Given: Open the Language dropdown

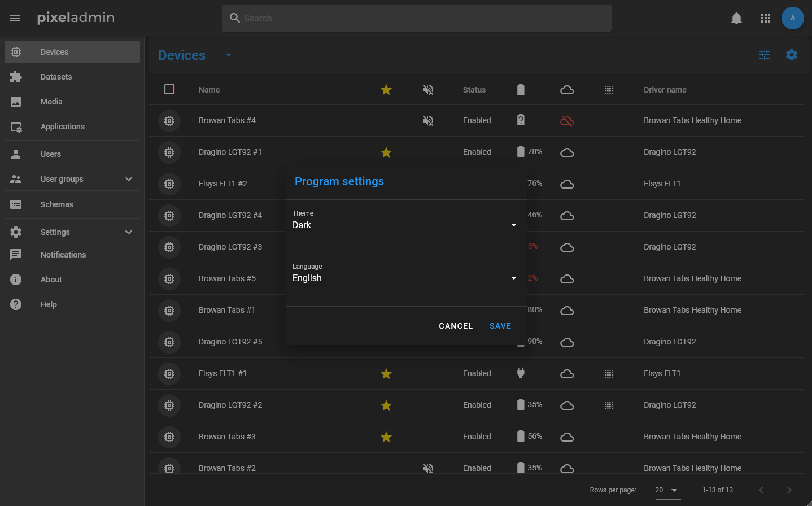Looking at the screenshot, I should pos(405,278).
